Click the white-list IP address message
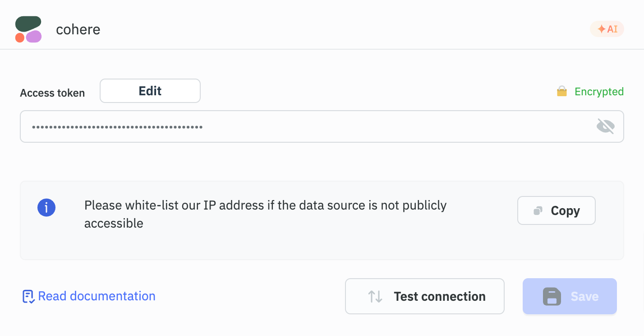 pos(265,214)
